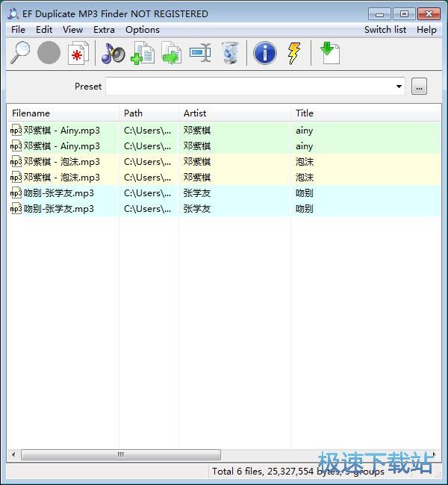Select first 吻别-张学友.mp3 row
Screen dimensions: 448x485
coord(224,193)
